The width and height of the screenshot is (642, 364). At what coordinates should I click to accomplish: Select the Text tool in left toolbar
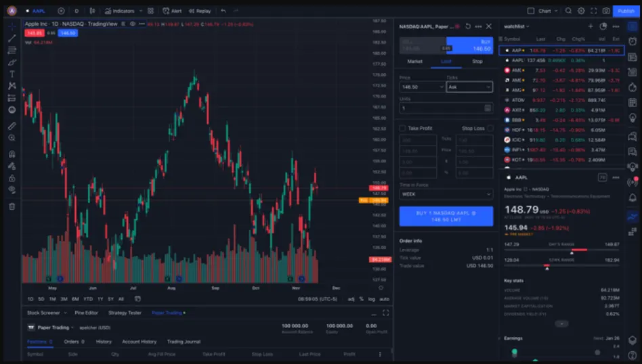[x=12, y=74]
